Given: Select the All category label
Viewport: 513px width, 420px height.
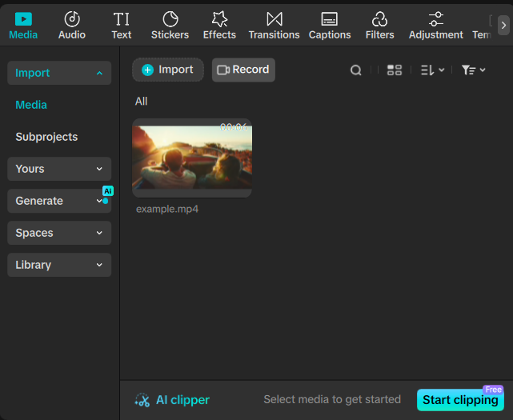Looking at the screenshot, I should [x=142, y=102].
